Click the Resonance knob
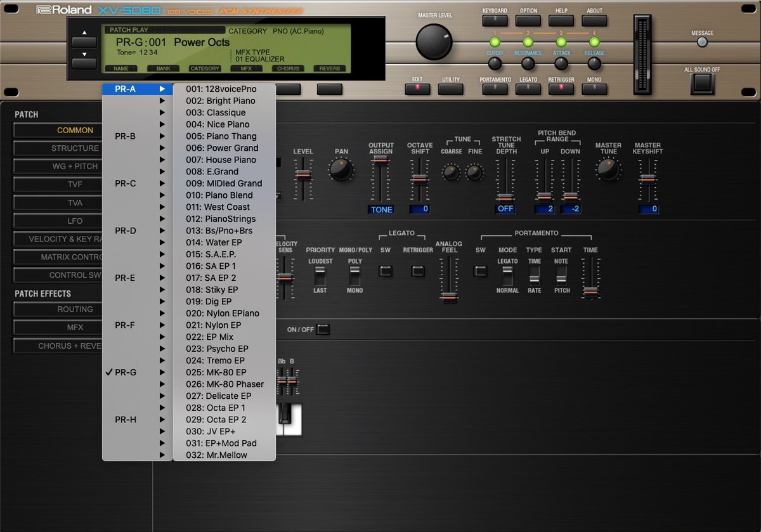 tap(528, 64)
